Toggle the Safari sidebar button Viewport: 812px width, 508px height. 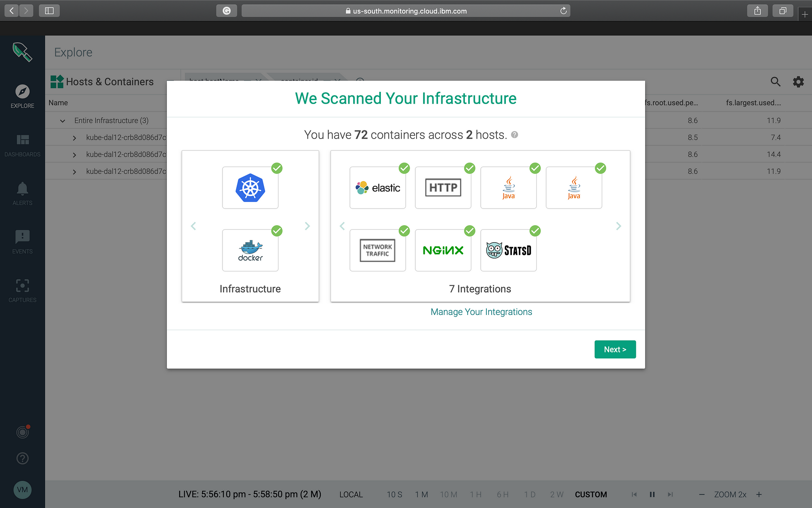click(x=49, y=11)
